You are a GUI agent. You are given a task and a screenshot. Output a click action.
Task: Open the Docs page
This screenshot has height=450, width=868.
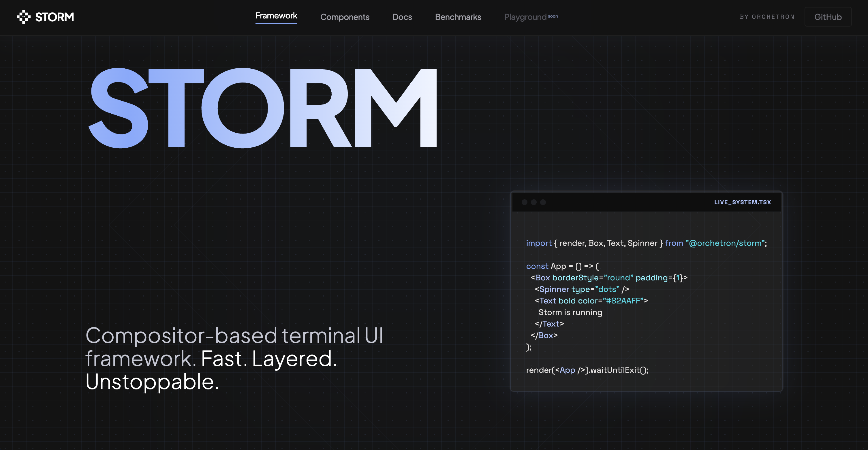coord(402,17)
